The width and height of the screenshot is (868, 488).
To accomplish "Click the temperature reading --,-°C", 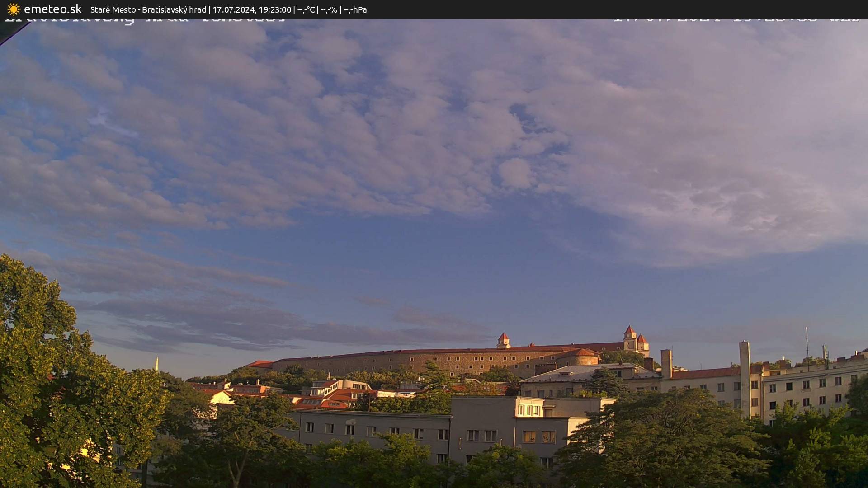I will [x=306, y=9].
